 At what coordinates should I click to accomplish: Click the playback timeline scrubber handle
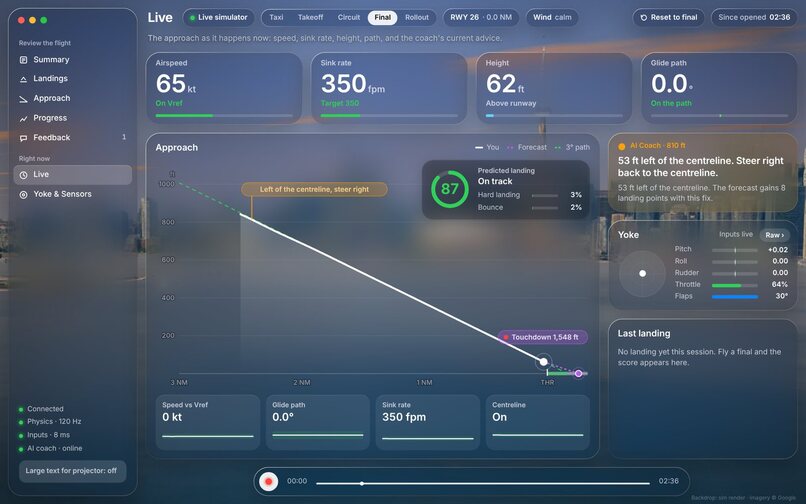pyautogui.click(x=362, y=483)
